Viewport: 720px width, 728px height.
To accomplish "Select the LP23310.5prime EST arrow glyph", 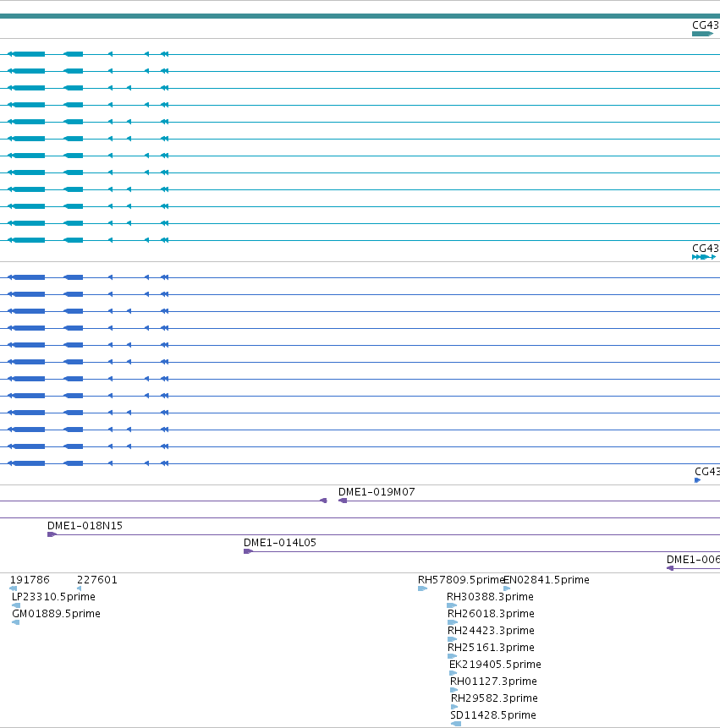I will [x=16, y=605].
